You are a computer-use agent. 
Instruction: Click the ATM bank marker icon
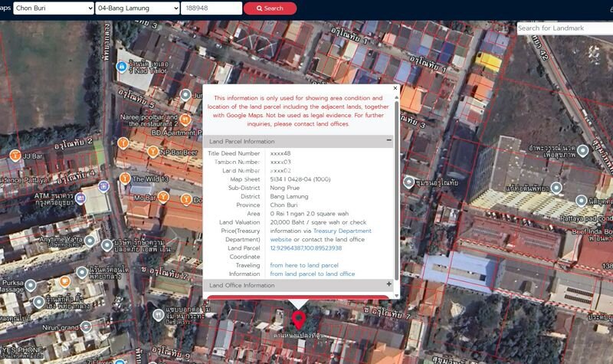coord(80,198)
